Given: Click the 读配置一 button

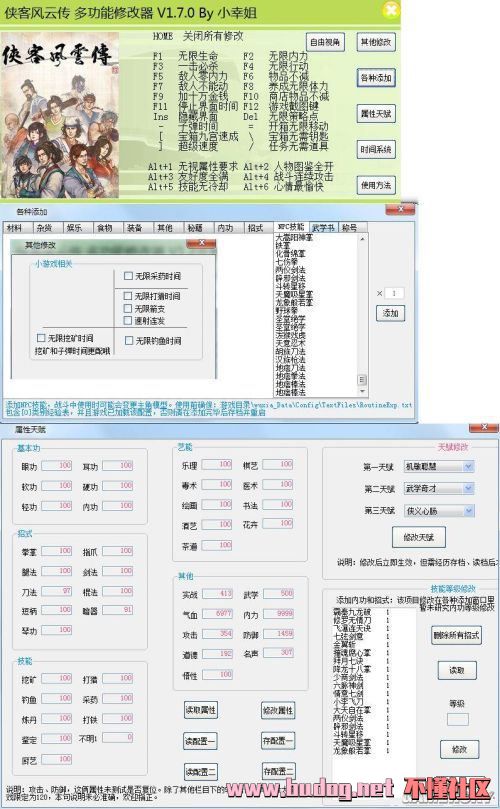Looking at the screenshot, I should click(x=201, y=741).
